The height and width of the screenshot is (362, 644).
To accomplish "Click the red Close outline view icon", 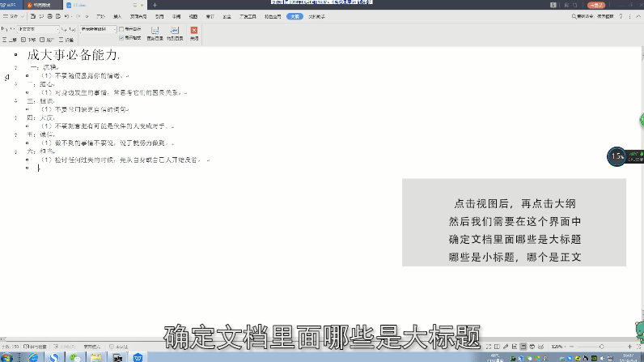I will (x=194, y=32).
